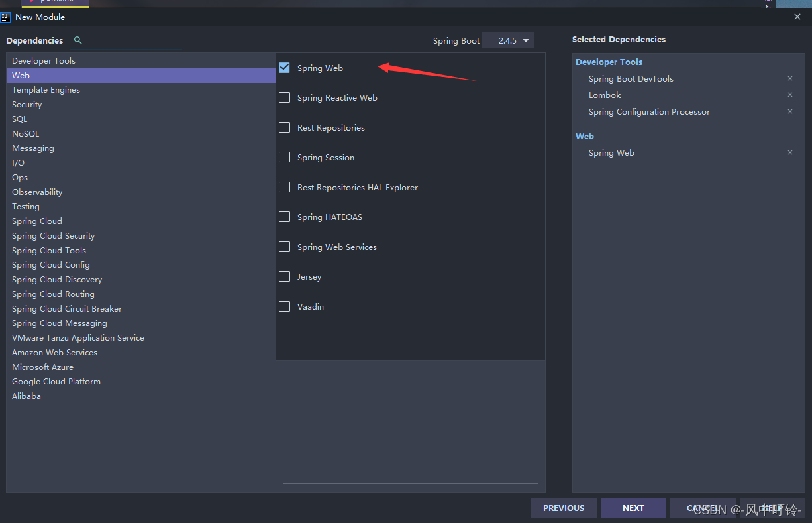Remove Spring Configuration Processor with its x icon
Image resolution: width=812 pixels, height=523 pixels.
click(789, 111)
